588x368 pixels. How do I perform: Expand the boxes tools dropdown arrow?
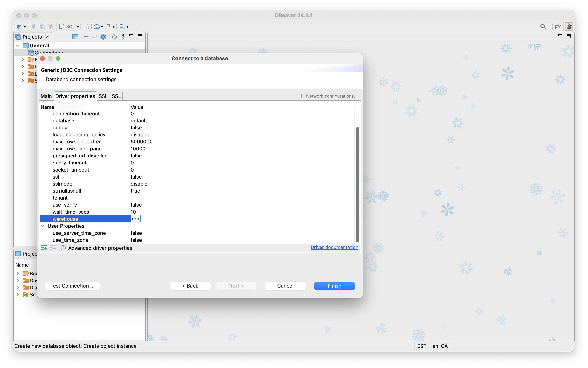tap(113, 27)
